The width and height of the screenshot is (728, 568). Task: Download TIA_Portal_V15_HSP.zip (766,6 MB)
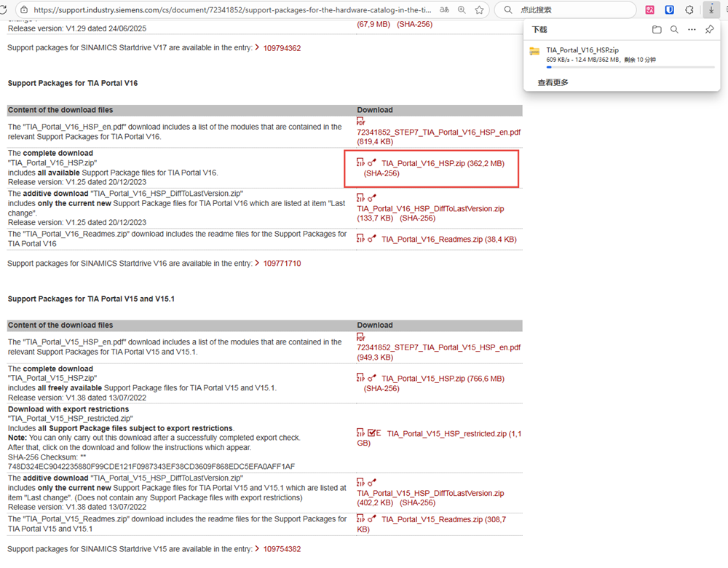point(443,379)
